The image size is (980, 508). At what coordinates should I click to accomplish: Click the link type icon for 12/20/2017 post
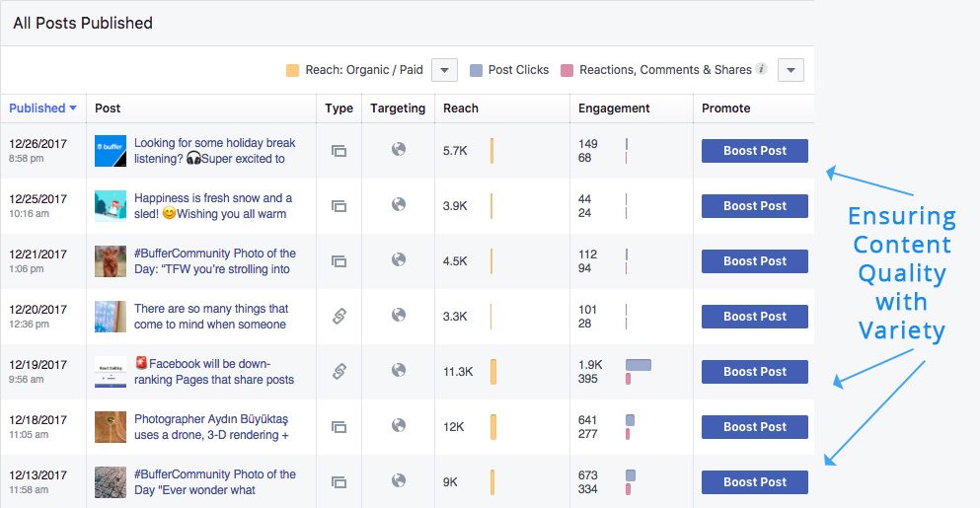pyautogui.click(x=339, y=316)
